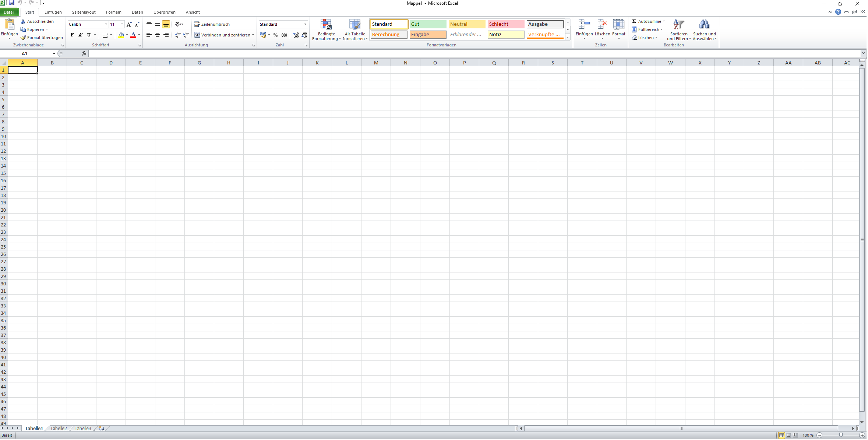Image resolution: width=868 pixels, height=440 pixels.
Task: Expand the AutoSumme dropdown arrow
Action: coord(664,21)
